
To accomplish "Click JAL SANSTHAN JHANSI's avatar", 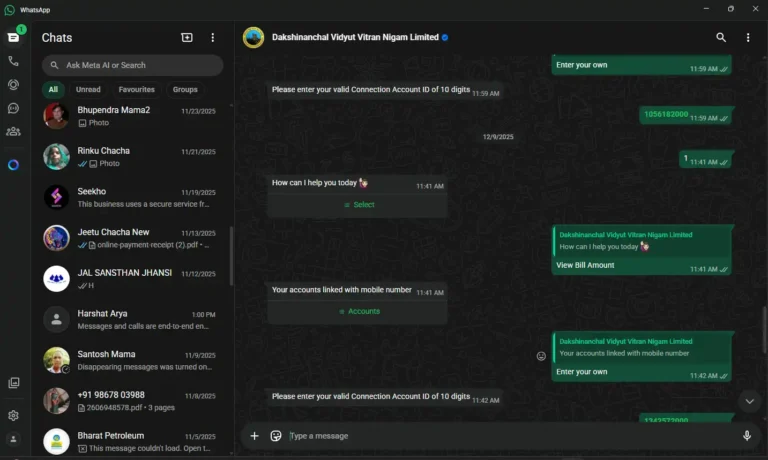I will pyautogui.click(x=56, y=279).
